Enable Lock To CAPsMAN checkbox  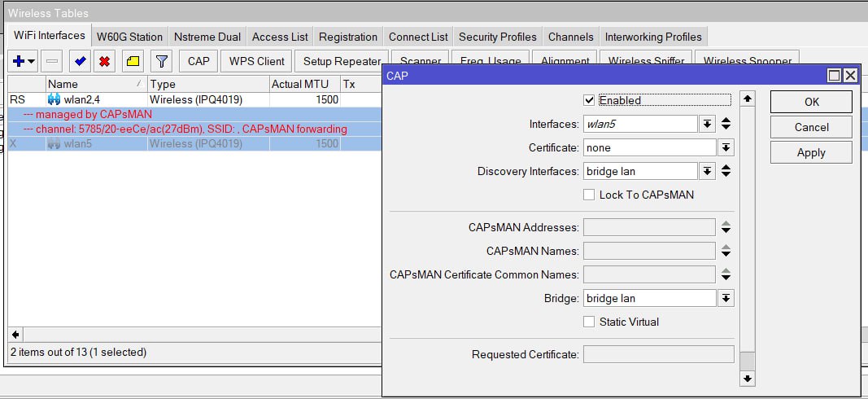[589, 195]
